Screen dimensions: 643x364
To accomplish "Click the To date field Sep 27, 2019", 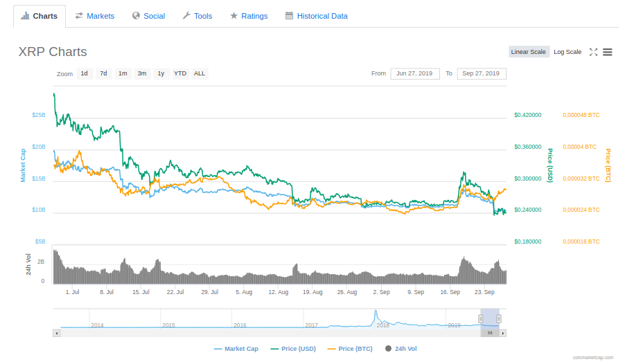I will pos(481,74).
